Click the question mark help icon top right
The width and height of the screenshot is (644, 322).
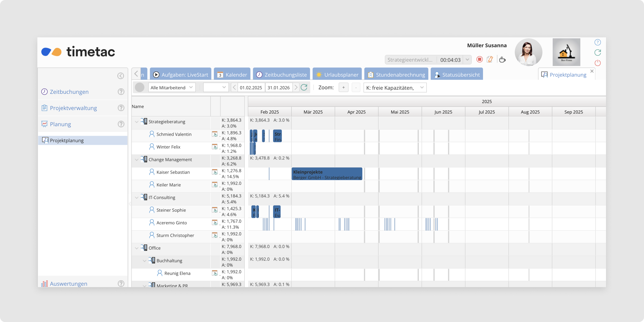597,42
